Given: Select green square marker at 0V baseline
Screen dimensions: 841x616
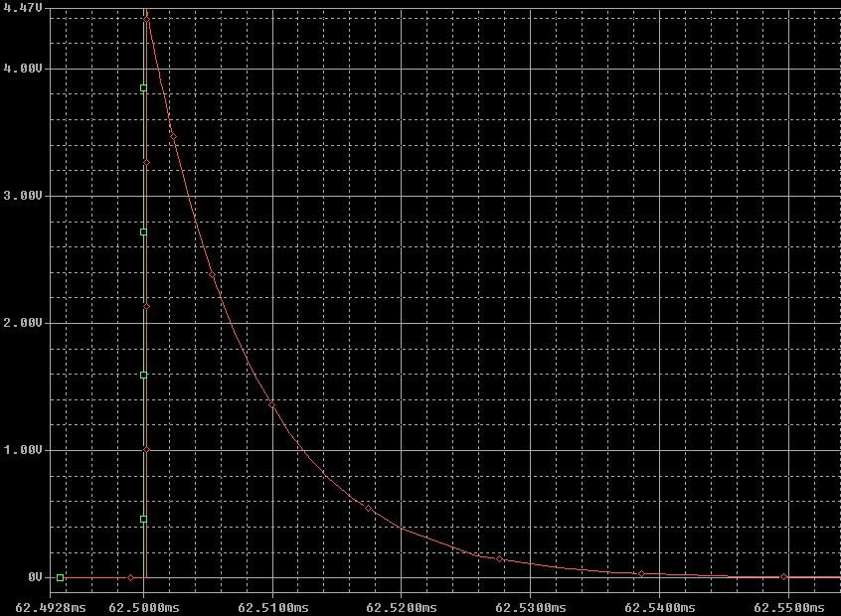Looking at the screenshot, I should click(x=60, y=577).
